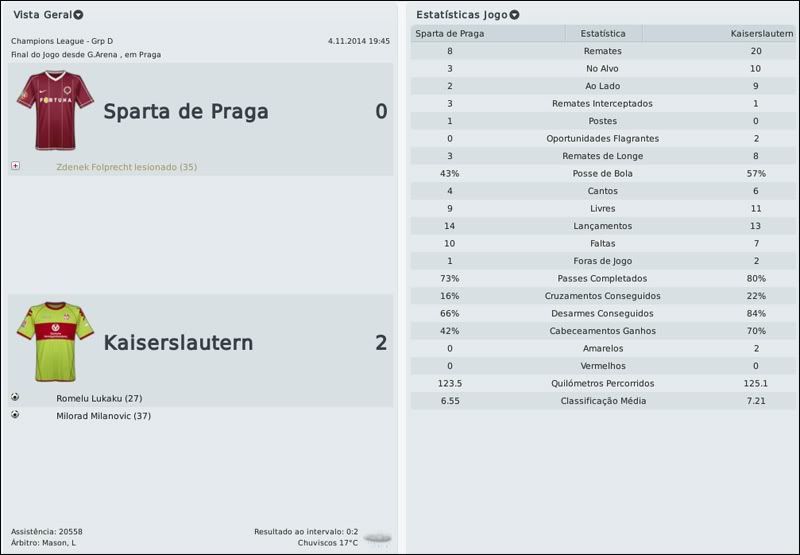
Task: Select Zdenek Folprecht lesionado event text
Action: 126,167
